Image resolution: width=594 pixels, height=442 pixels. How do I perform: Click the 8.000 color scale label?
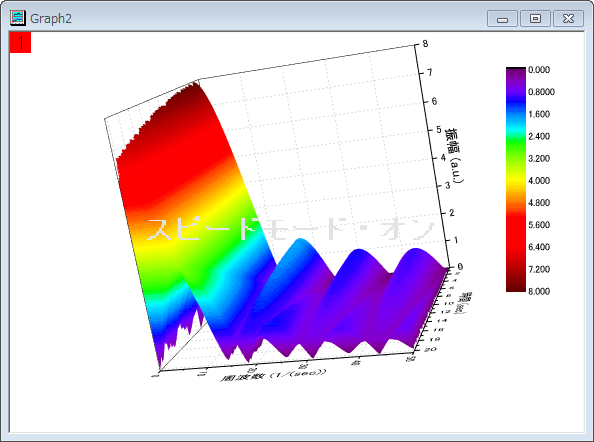[539, 291]
